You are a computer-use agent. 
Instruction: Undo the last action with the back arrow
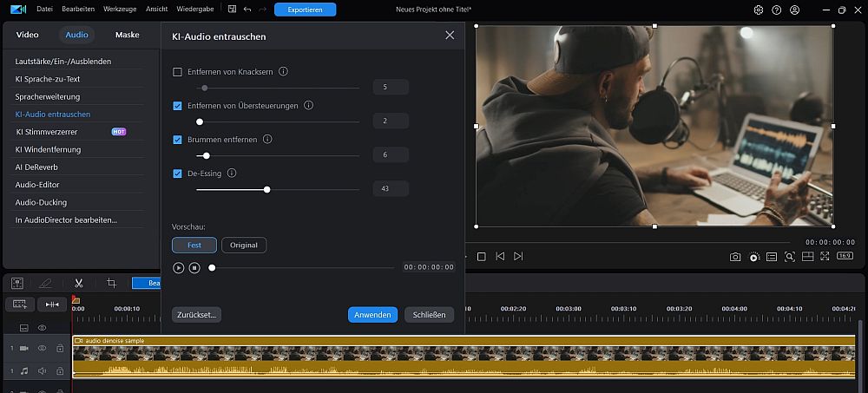(x=247, y=10)
